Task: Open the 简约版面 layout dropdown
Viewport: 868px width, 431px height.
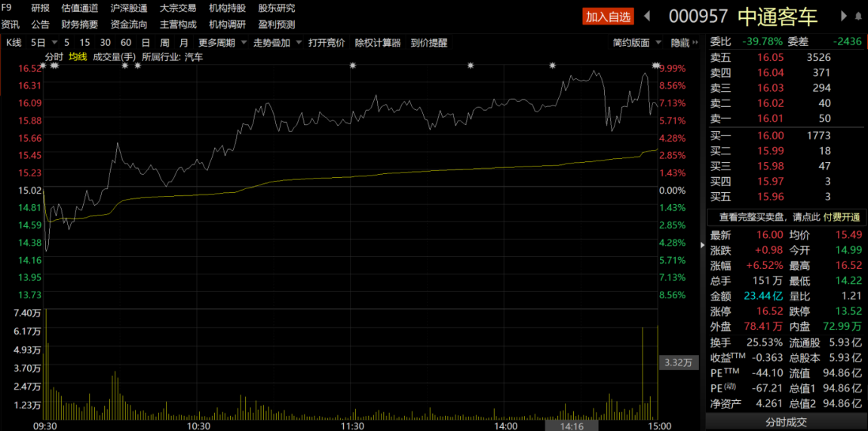Action: pyautogui.click(x=658, y=43)
